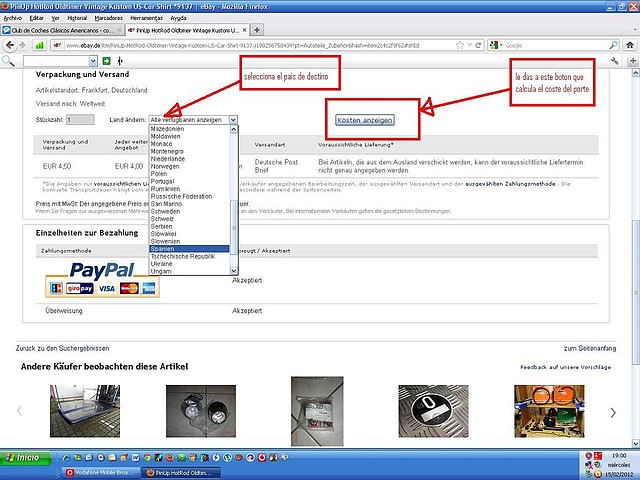Screen dimensions: 640x480
Task: Launch Word from the quick launch bar
Action: [x=136, y=458]
